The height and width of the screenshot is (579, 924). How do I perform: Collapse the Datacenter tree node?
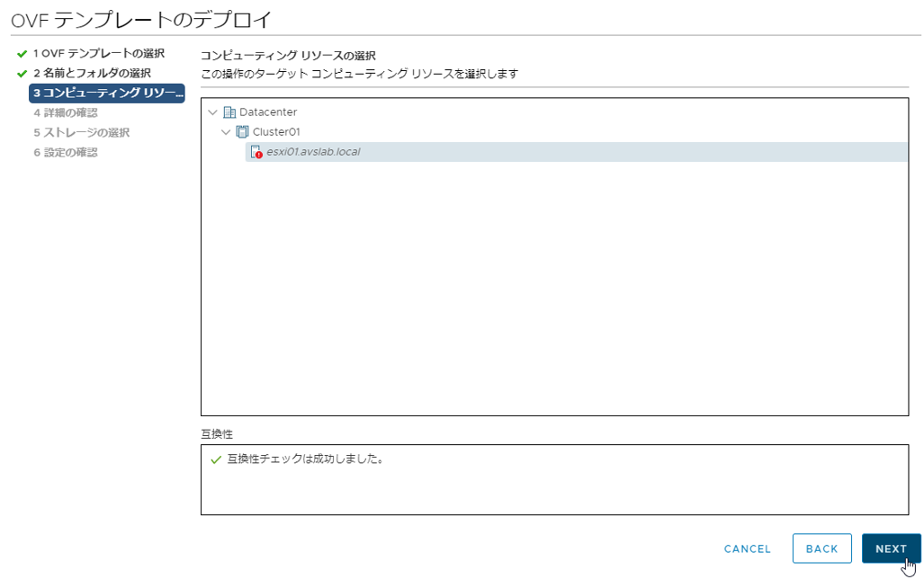tap(212, 111)
